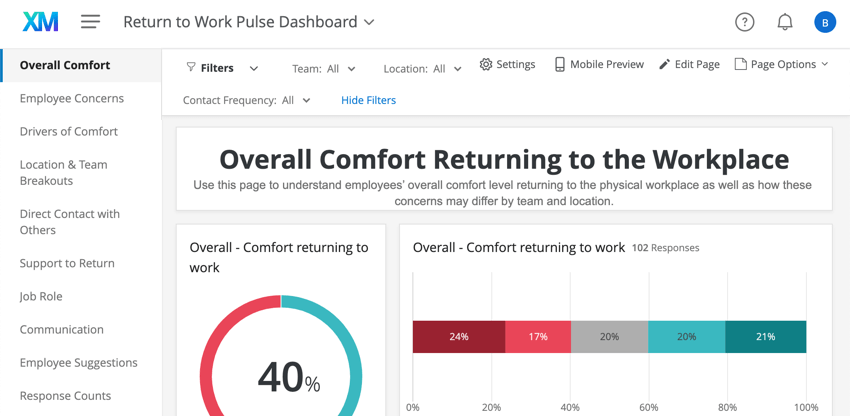Click the dark red 24% bar segment

(x=459, y=337)
